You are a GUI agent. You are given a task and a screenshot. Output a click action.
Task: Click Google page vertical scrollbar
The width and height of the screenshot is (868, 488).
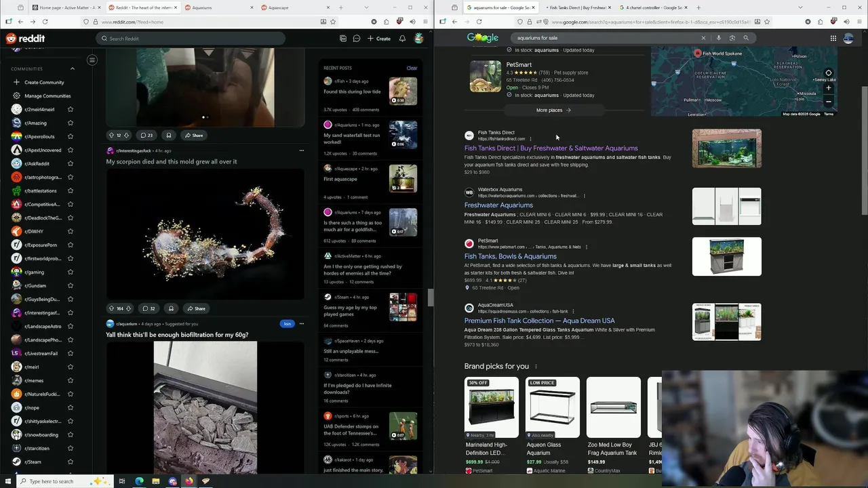[x=864, y=149]
